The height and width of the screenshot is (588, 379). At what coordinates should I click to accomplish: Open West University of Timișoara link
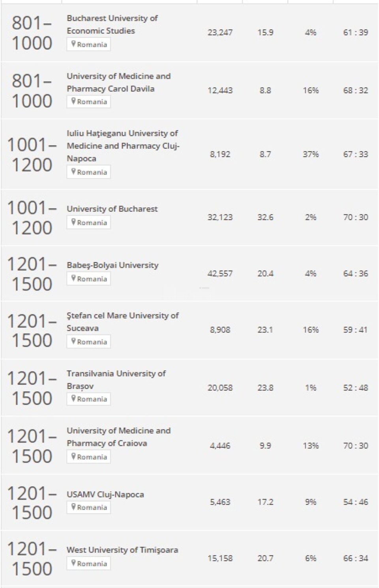click(x=122, y=550)
